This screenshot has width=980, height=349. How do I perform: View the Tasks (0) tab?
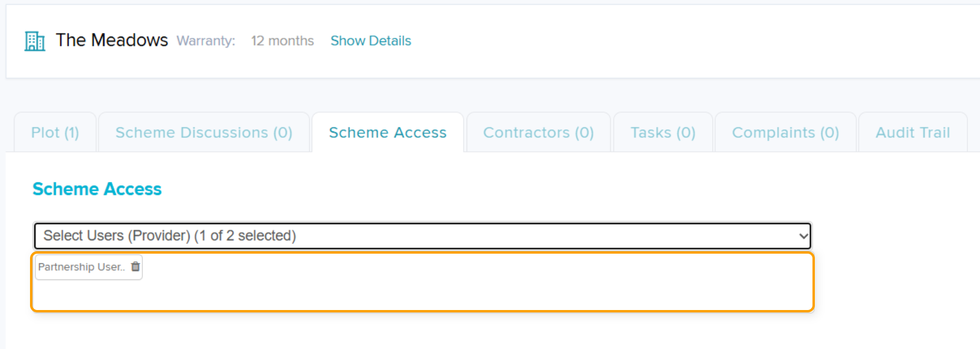click(663, 133)
